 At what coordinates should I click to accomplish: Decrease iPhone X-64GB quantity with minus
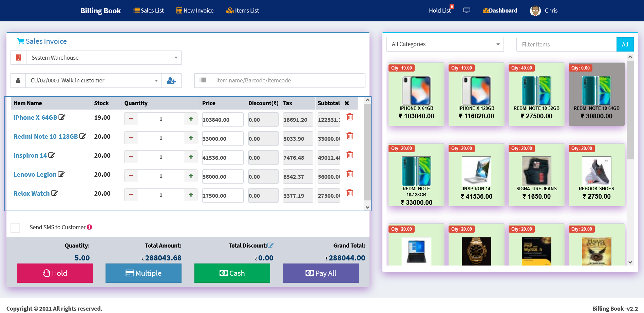131,119
